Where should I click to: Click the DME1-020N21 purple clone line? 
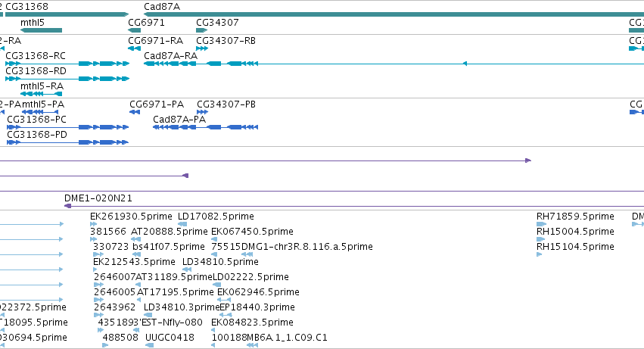tap(354, 206)
